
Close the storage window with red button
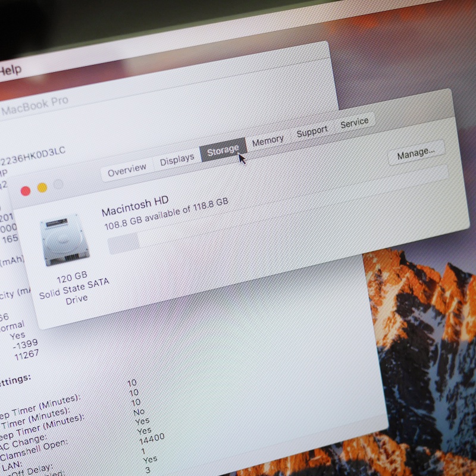pos(26,191)
